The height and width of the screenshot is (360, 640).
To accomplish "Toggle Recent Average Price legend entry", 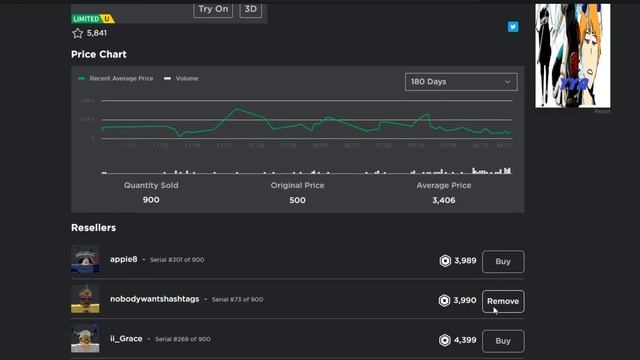I will point(116,78).
